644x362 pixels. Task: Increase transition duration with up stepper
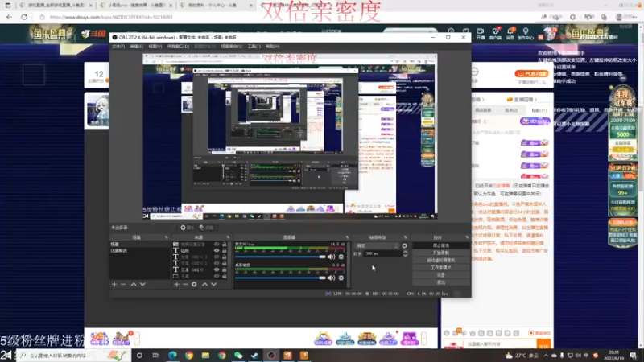405,252
